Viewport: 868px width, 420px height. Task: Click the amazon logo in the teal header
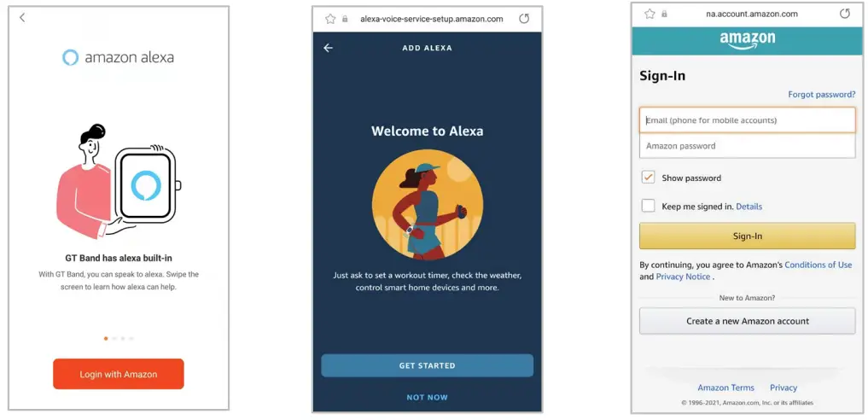click(x=748, y=40)
